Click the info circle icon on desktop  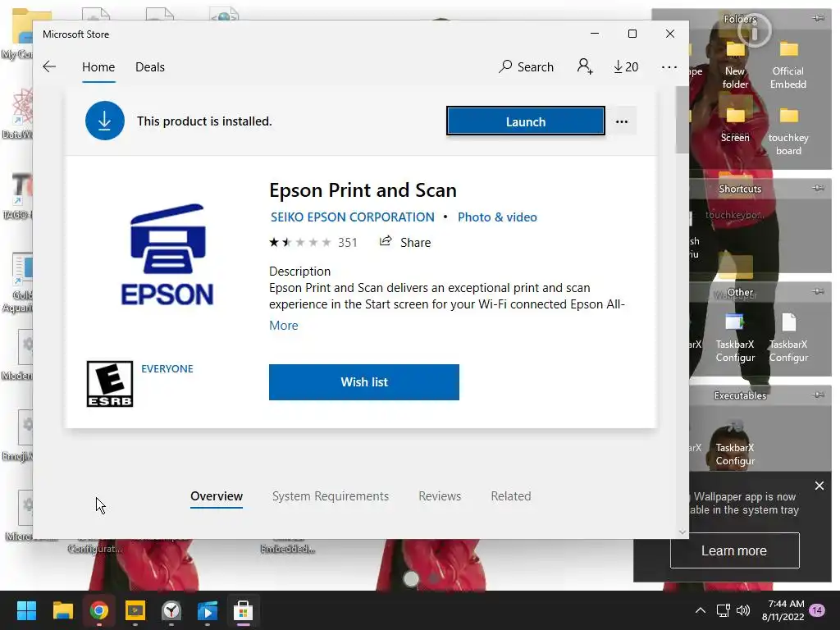pyautogui.click(x=755, y=30)
